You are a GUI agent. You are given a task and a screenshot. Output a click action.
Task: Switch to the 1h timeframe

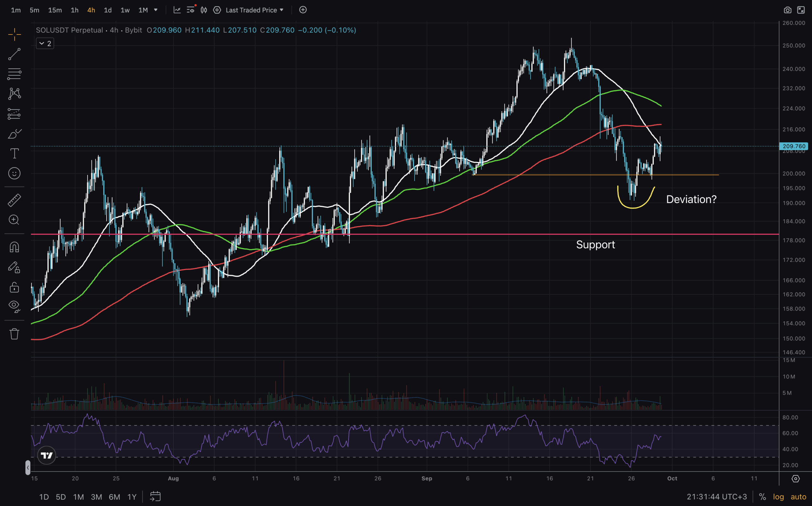pyautogui.click(x=74, y=10)
